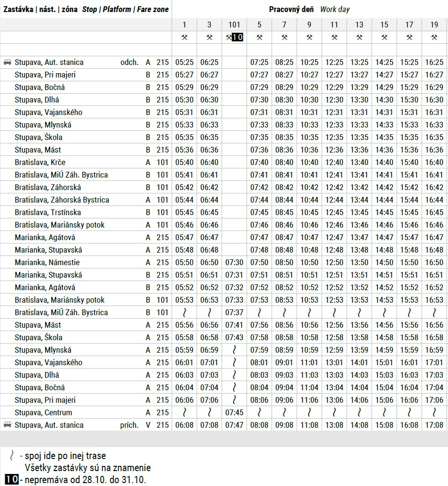Click the black 10 footnote badge under trip 101
This screenshot has height=486, width=448.
(237, 37)
